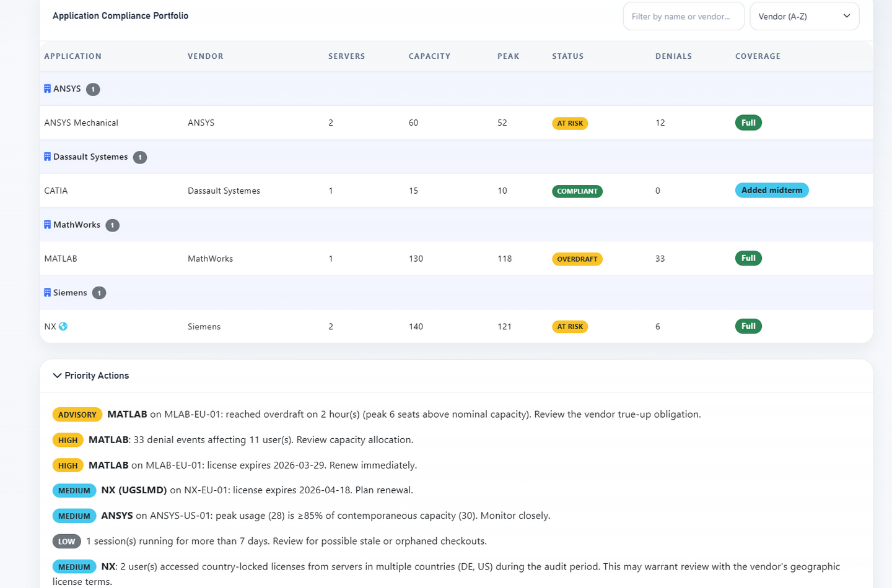Click the Dassault Systemes vendor cell for CATIA
Viewport: 892px width, 588px height.
click(x=224, y=191)
